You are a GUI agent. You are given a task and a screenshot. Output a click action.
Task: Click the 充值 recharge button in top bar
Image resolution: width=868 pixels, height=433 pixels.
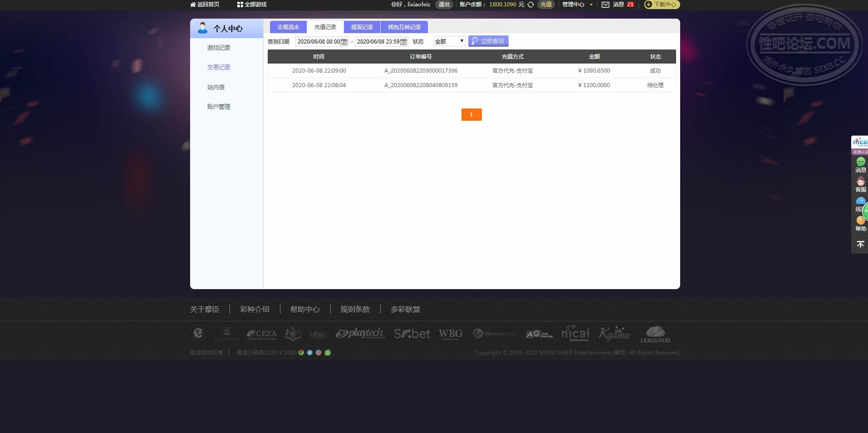tap(546, 5)
